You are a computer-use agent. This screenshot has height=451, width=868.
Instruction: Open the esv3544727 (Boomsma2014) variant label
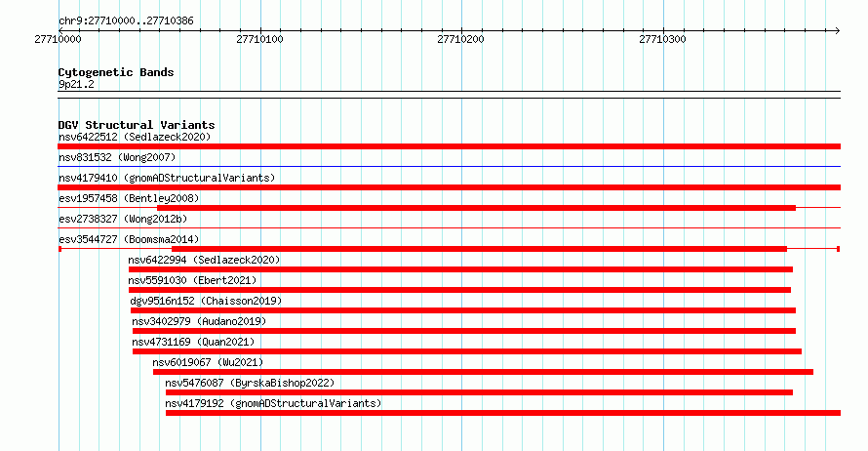coord(129,239)
